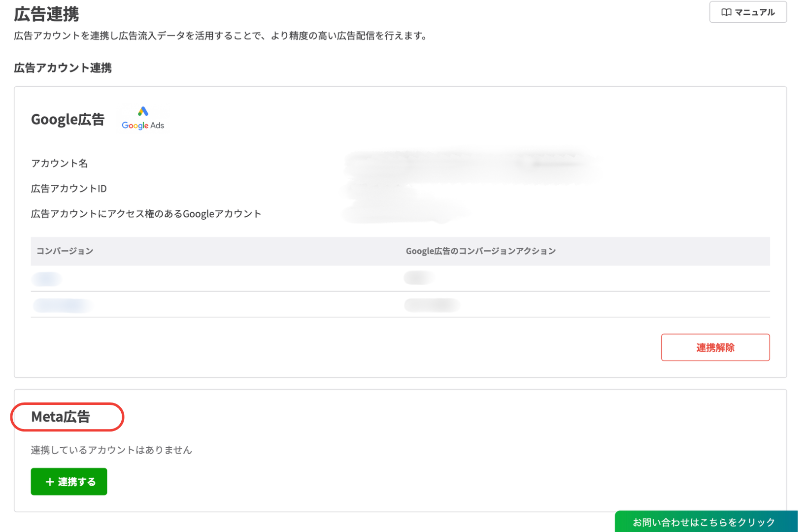Viewport: 808px width, 532px height.
Task: Click the plus icon on 連携する button
Action: tap(49, 482)
